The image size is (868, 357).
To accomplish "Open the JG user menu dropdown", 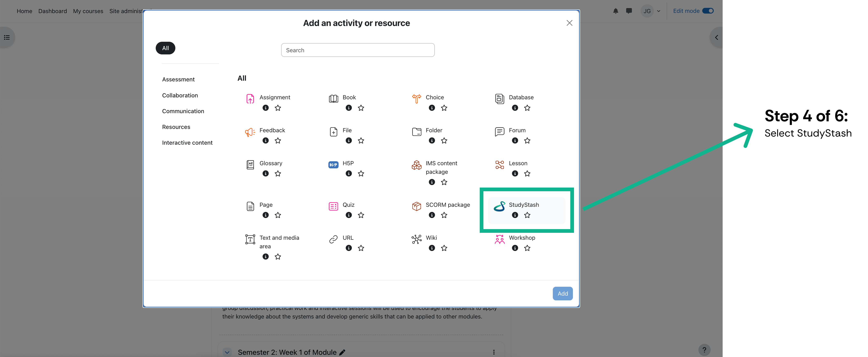I will [x=651, y=11].
